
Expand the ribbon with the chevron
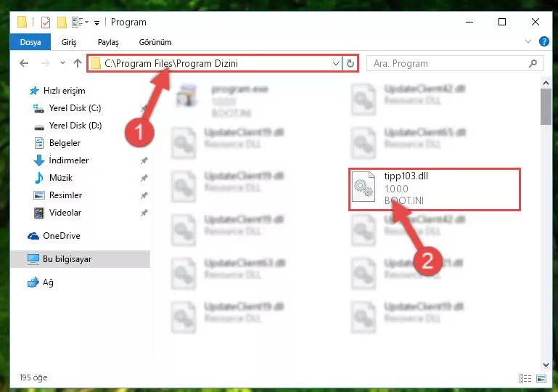528,41
